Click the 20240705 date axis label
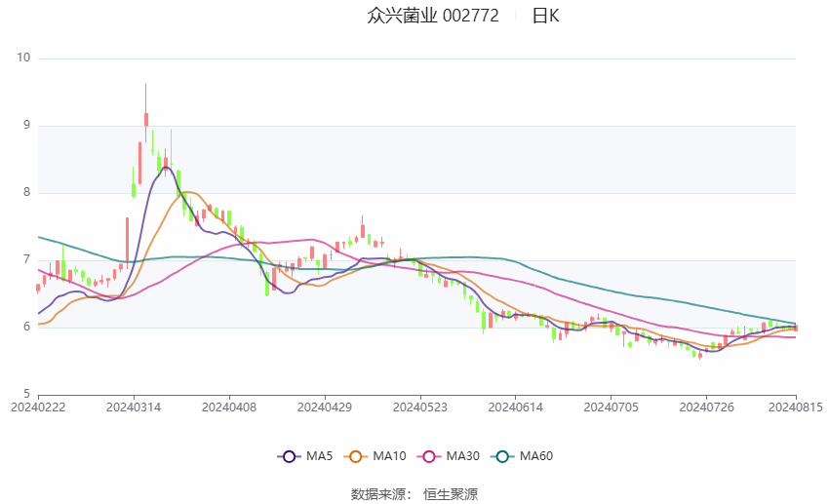 612,407
